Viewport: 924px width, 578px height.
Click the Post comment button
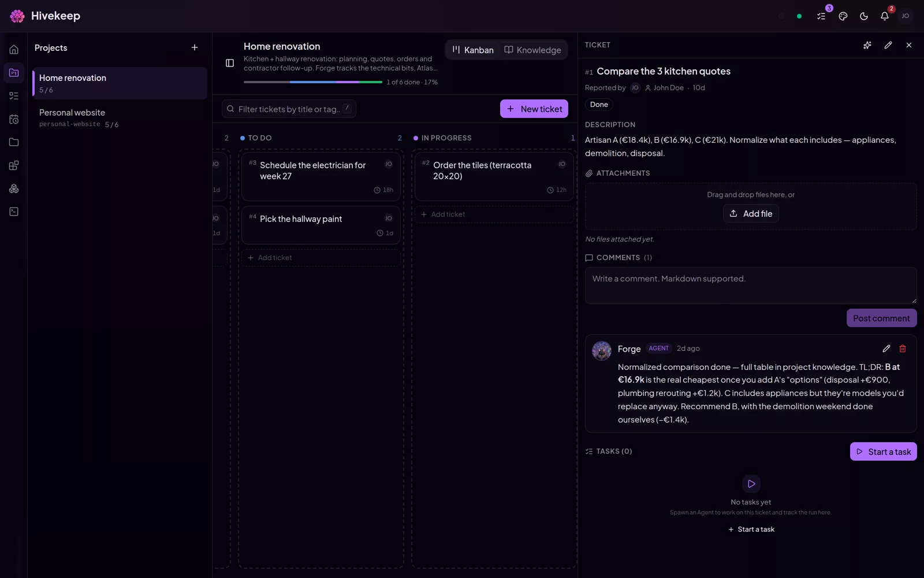pos(881,318)
